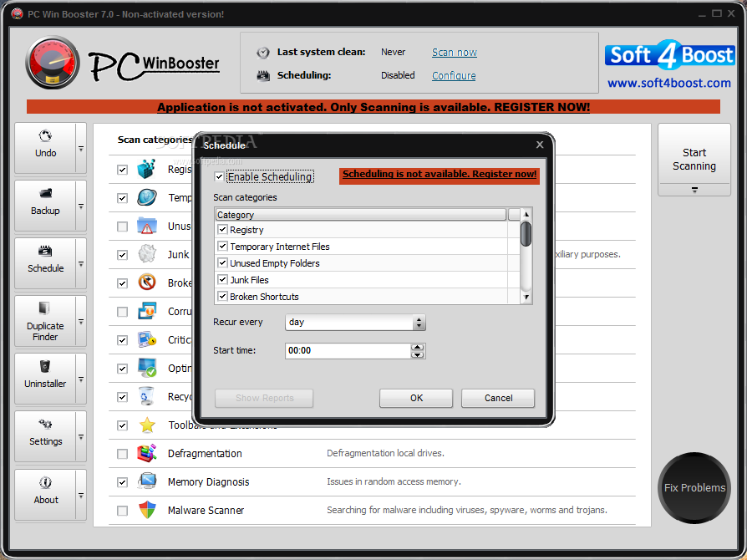Click the Undo sidebar icon

click(45, 136)
